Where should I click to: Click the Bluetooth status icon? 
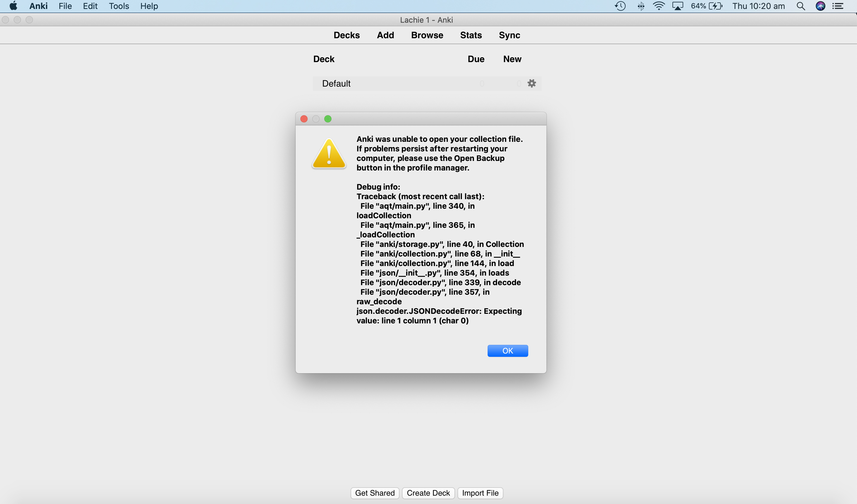point(641,6)
